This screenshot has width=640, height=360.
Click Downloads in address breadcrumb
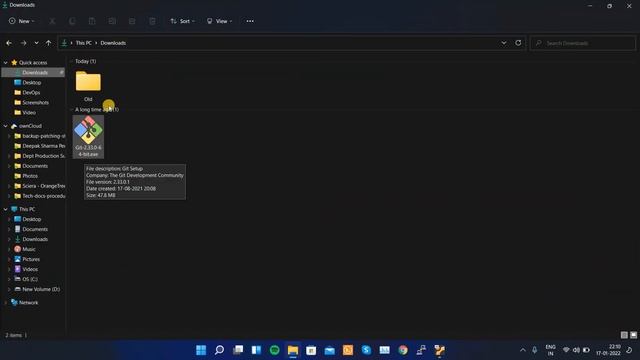click(113, 43)
